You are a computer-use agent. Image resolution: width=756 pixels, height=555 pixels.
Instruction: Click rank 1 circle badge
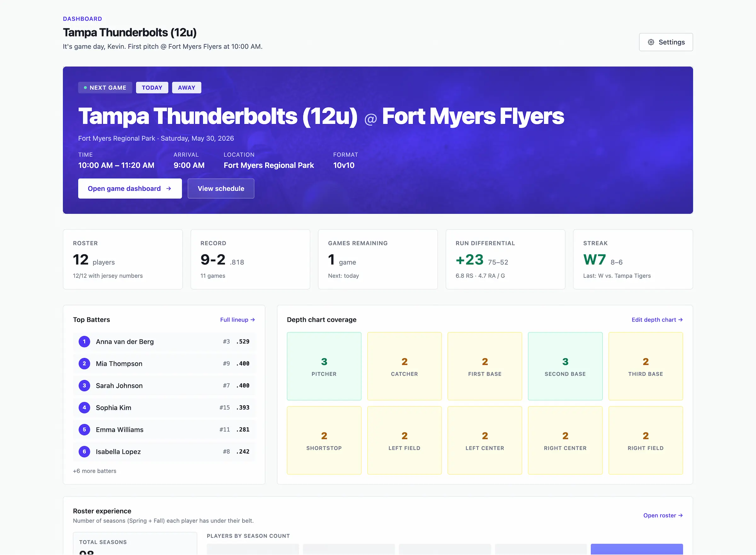(84, 341)
